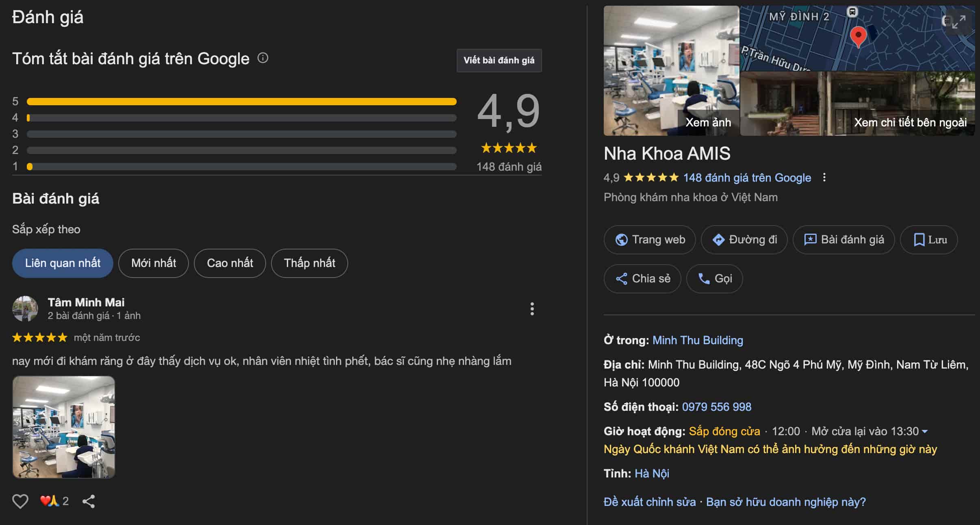
Task: Open the three-dot menu on Tâm Minh Mai's review
Action: point(532,309)
